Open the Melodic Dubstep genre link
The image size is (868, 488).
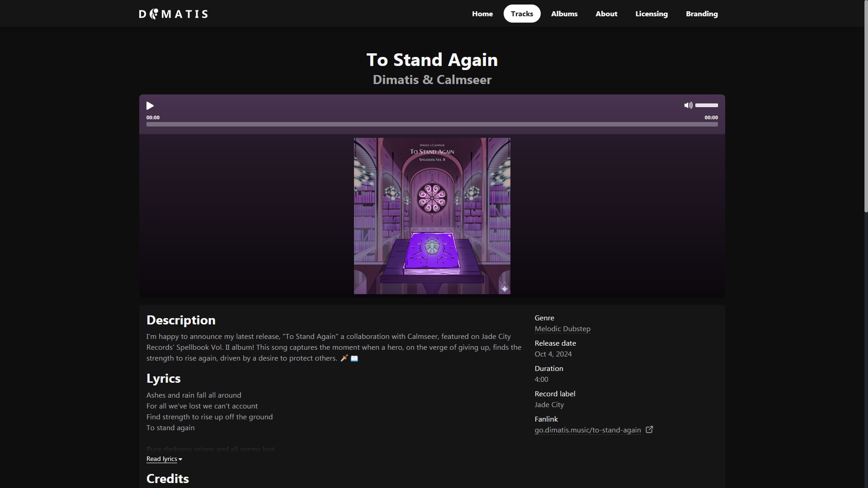coord(562,329)
